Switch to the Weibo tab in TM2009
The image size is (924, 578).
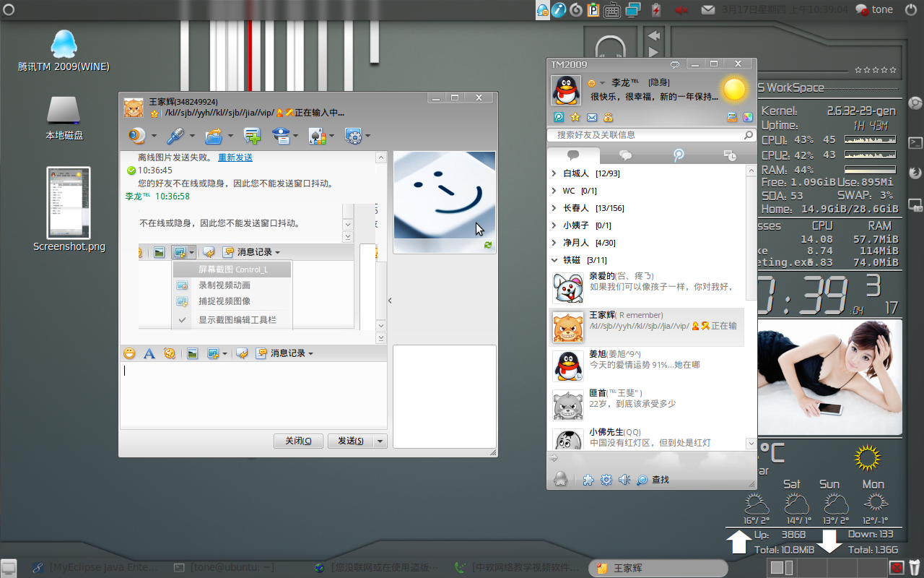click(679, 155)
